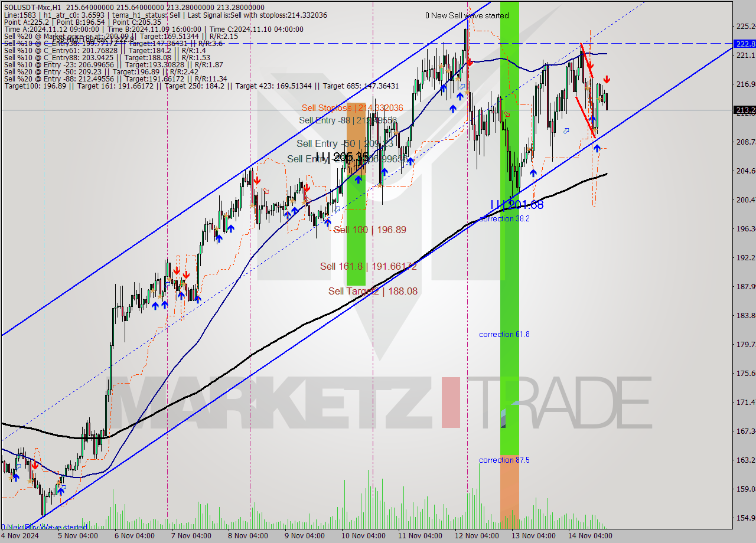
Task: Click the 'Sell Entry -50 | 209.23' label
Action: click(344, 143)
